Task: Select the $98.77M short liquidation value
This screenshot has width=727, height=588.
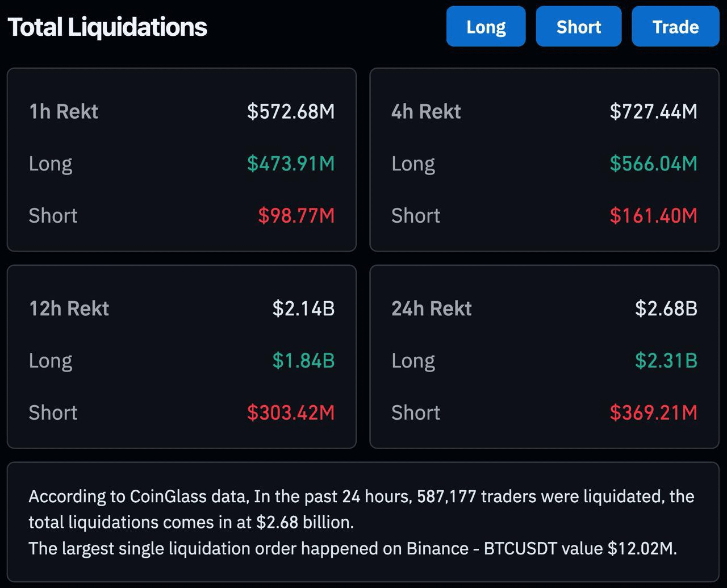Action: click(x=296, y=216)
